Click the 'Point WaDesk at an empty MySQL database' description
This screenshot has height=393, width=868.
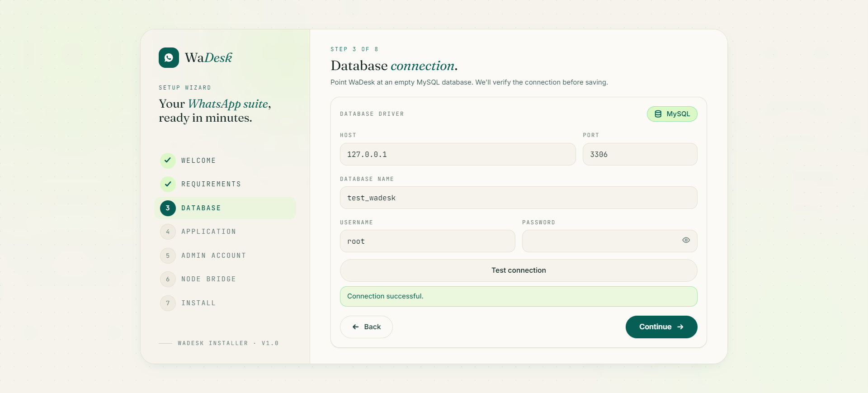[469, 82]
